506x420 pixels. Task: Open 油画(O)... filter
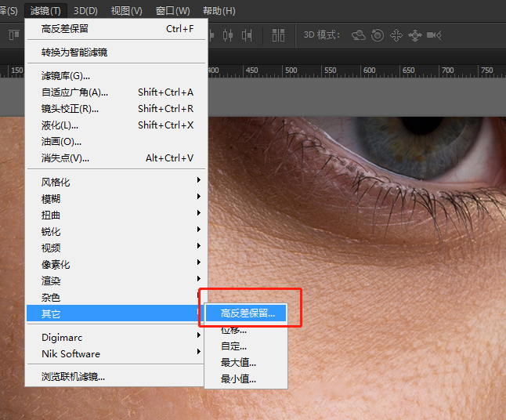(x=116, y=142)
